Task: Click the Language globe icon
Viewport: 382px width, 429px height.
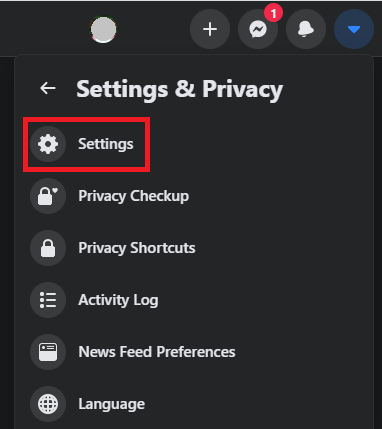Action: pos(48,404)
